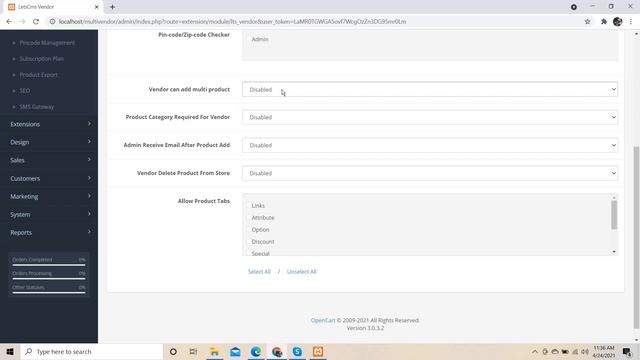Open the browser extensions puzzle icon
The width and height of the screenshot is (640, 360).
coord(604,22)
